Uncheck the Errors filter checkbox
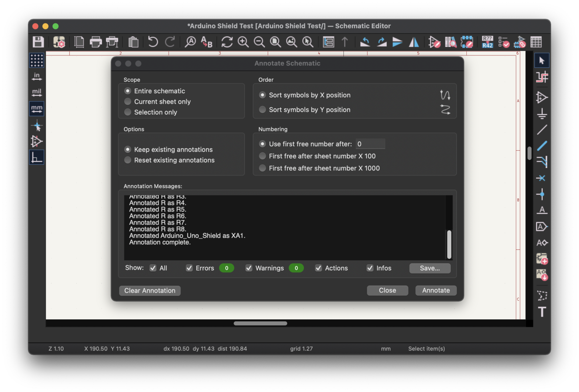The image size is (579, 392). tap(189, 268)
